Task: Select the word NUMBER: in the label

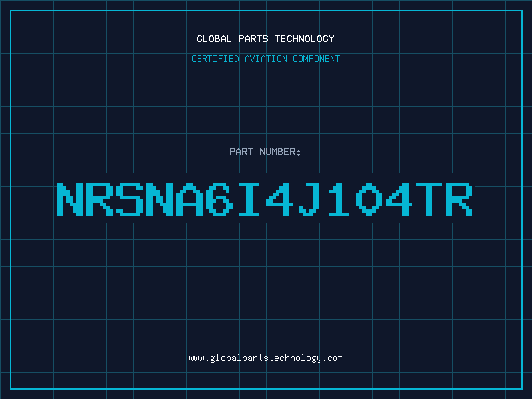Action: tap(280, 152)
